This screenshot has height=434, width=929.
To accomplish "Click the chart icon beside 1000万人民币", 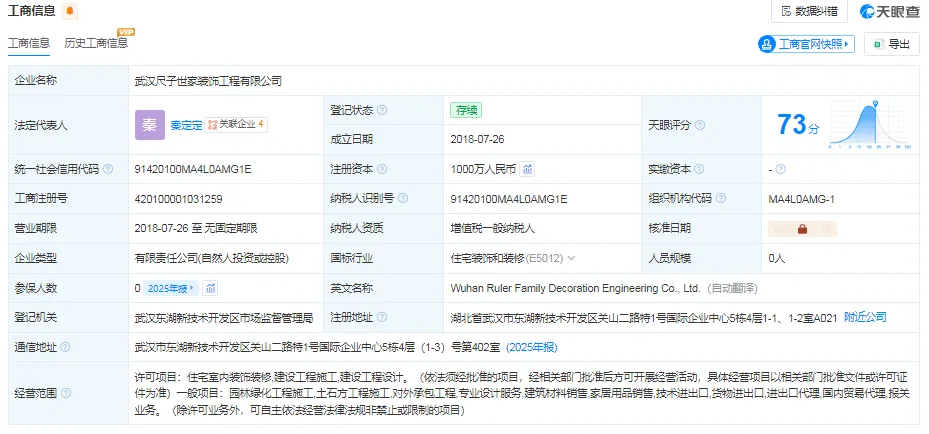I will coord(527,169).
